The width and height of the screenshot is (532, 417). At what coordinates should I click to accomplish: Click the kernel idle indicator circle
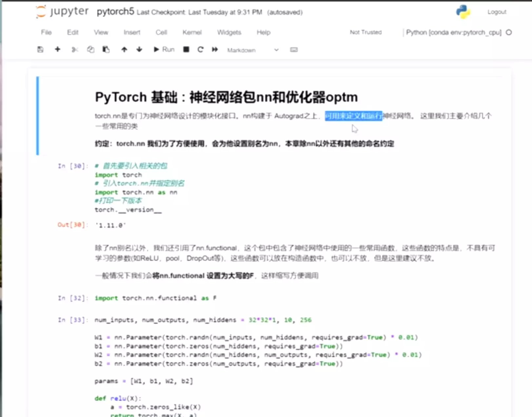[x=509, y=32]
